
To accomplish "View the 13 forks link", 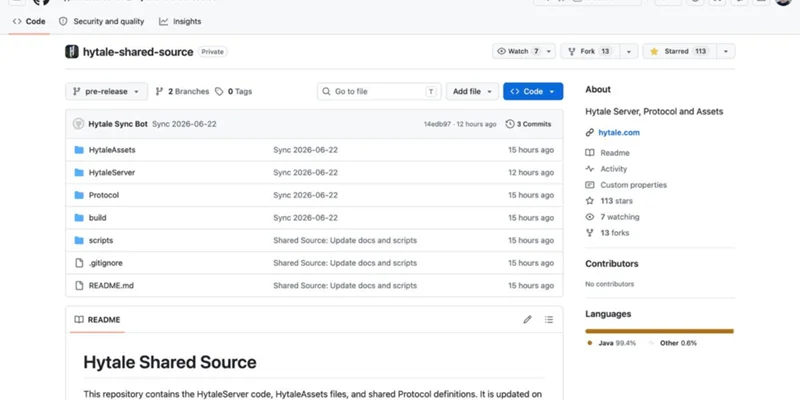I will coord(614,233).
